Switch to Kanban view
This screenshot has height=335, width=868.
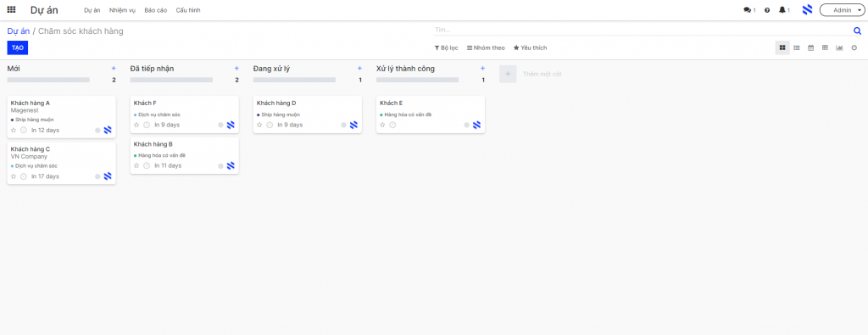coord(782,47)
